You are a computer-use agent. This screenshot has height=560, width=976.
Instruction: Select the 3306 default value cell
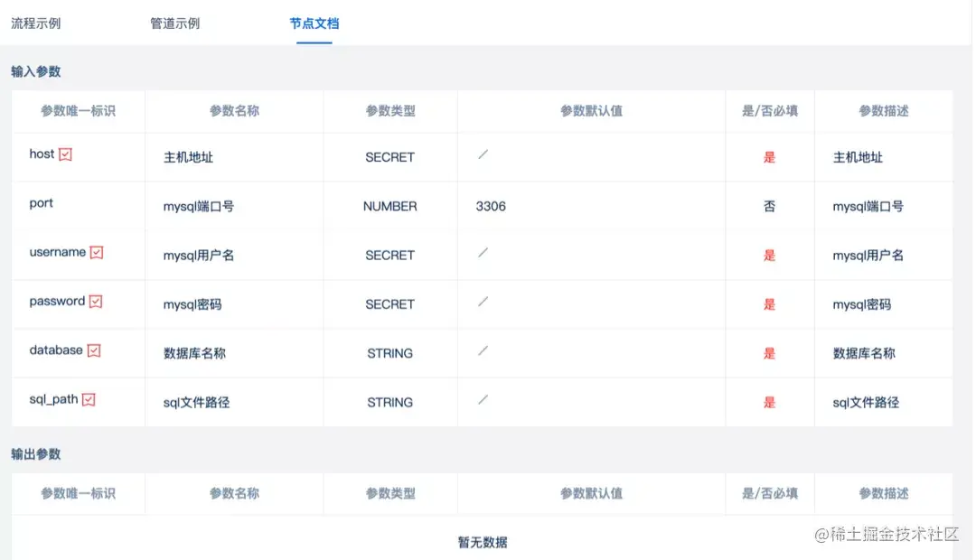coord(490,206)
